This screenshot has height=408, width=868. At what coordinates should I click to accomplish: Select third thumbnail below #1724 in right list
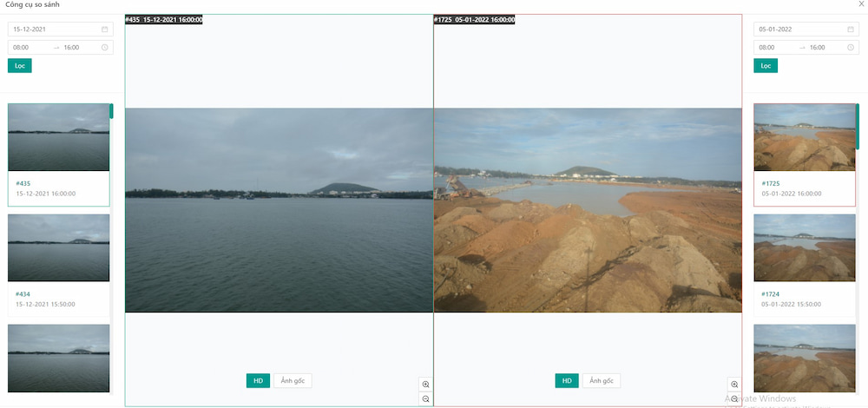[805, 359]
